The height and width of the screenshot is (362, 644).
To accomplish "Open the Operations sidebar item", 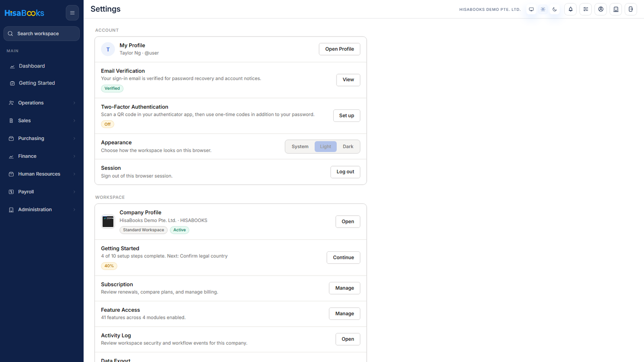I will pyautogui.click(x=42, y=103).
